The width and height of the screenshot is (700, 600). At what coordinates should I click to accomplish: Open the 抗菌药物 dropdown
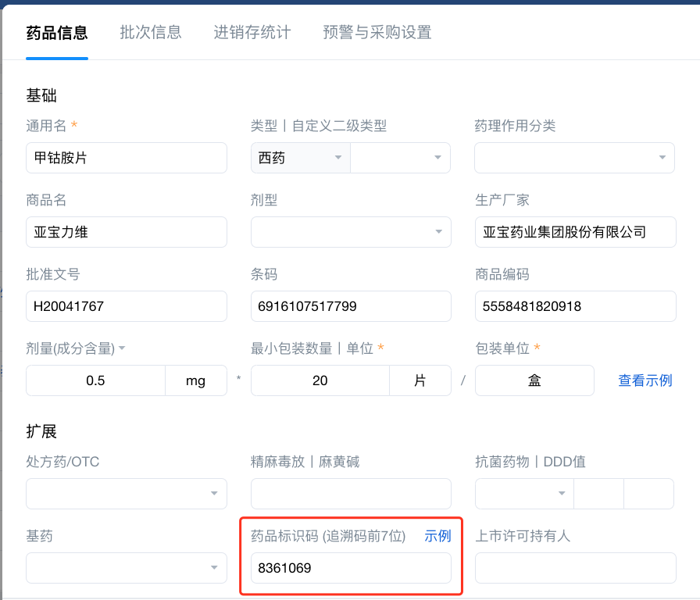point(524,494)
